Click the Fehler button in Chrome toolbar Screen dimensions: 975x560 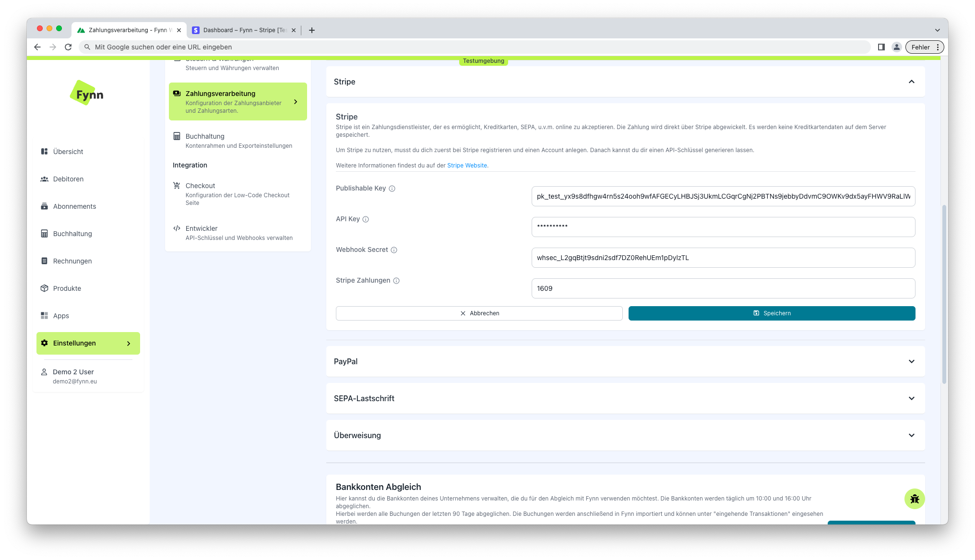[x=924, y=47]
